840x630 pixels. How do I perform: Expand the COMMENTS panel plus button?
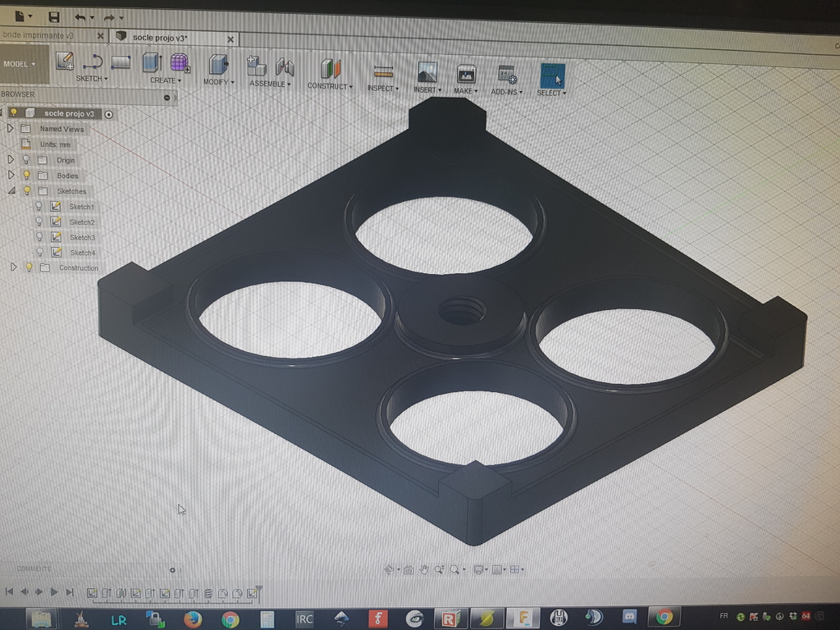172,570
